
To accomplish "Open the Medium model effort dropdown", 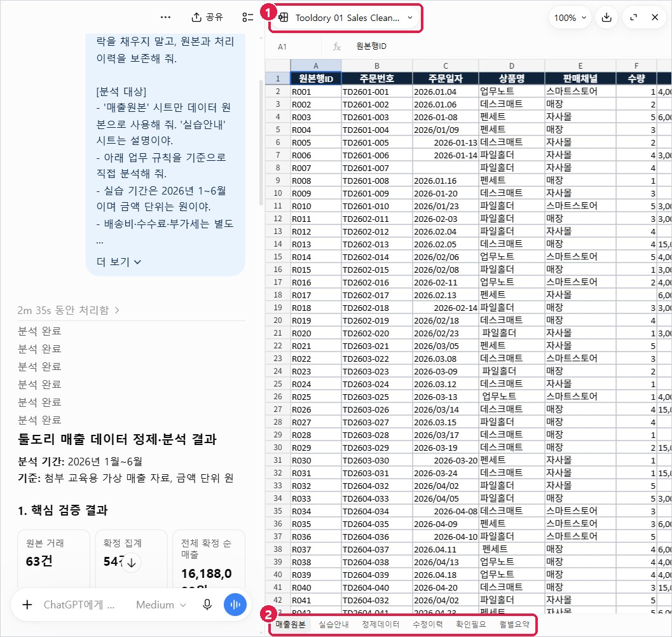I will pyautogui.click(x=161, y=605).
